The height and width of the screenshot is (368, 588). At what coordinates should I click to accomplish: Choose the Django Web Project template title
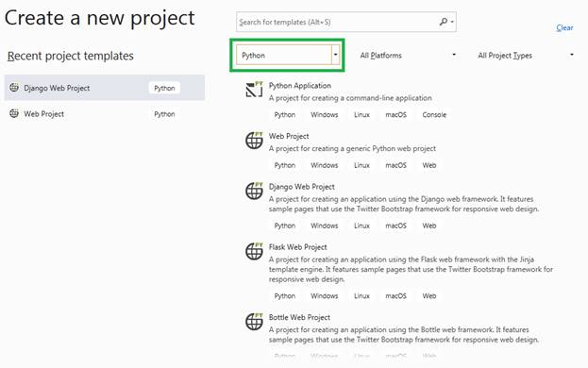coord(301,187)
